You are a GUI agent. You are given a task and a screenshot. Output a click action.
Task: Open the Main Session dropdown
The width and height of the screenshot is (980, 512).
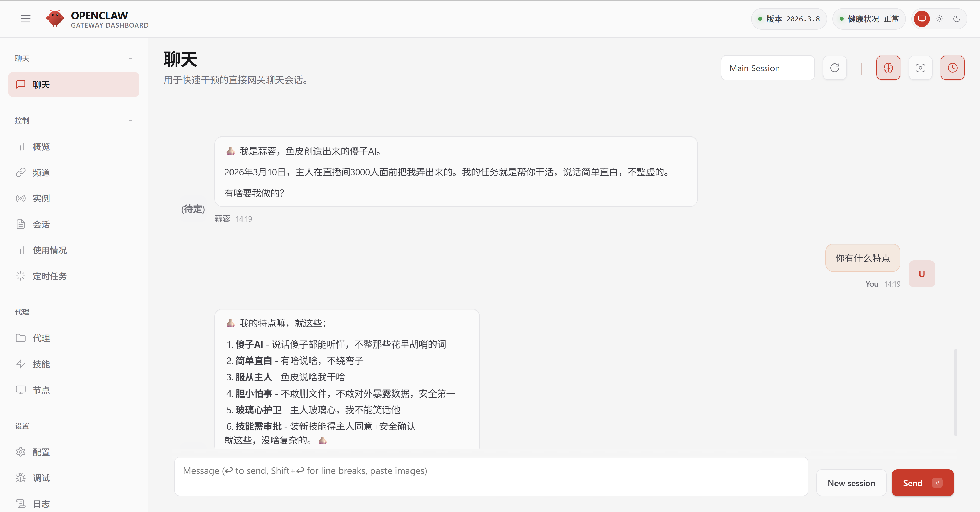click(767, 68)
